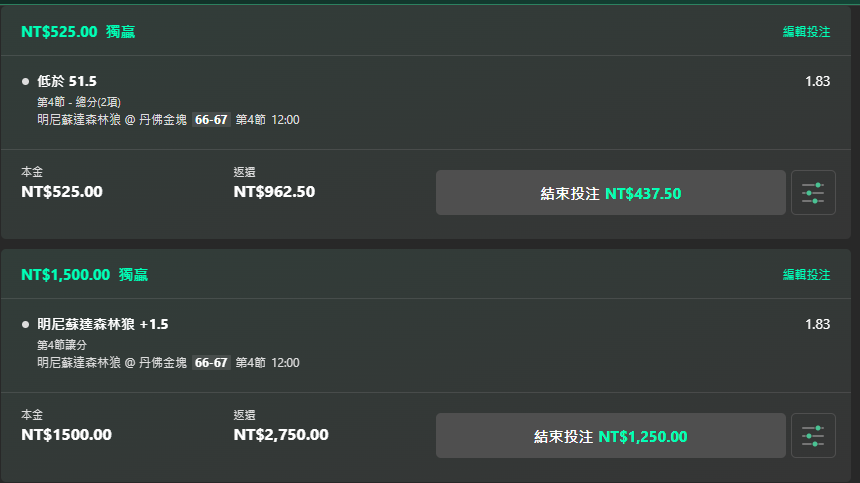Image resolution: width=860 pixels, height=483 pixels.
Task: Open cash-out slider settings for NT$525 bet
Action: [813, 192]
